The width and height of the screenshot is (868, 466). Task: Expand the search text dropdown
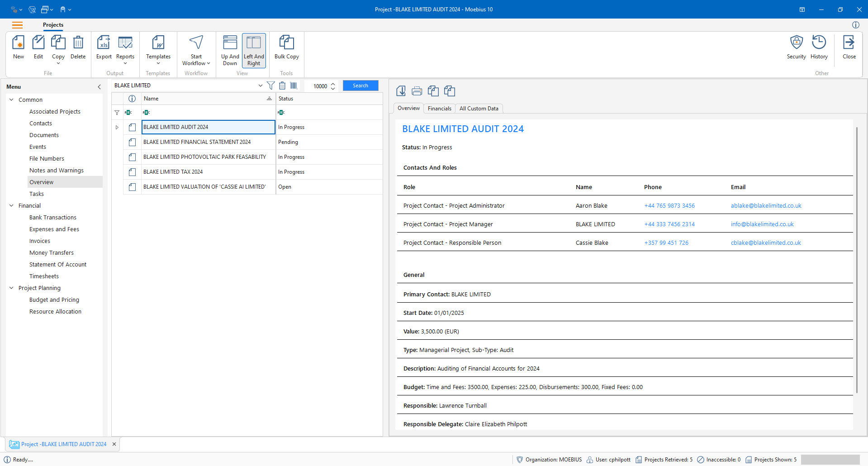point(261,86)
